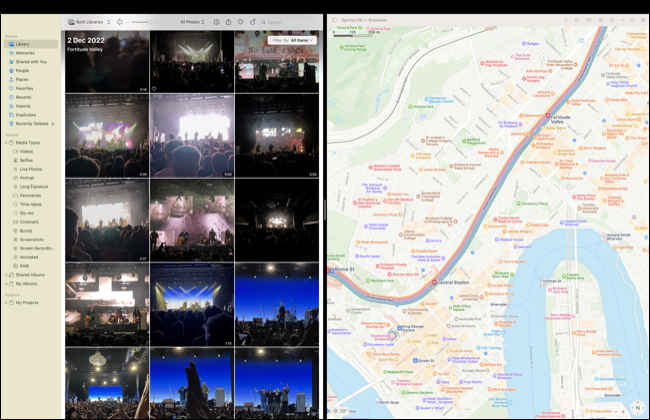Click the rotate icon in Photos toolbar
The image size is (650, 420).
[x=252, y=21]
